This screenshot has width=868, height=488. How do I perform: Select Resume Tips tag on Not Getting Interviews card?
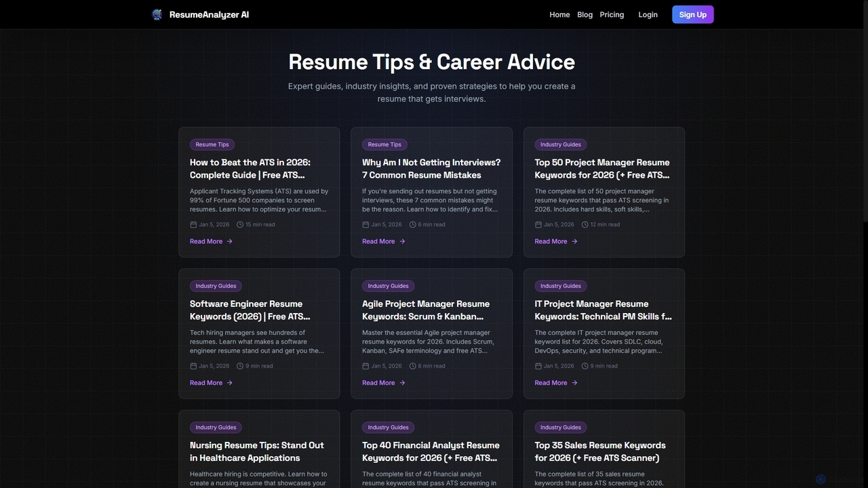point(384,144)
